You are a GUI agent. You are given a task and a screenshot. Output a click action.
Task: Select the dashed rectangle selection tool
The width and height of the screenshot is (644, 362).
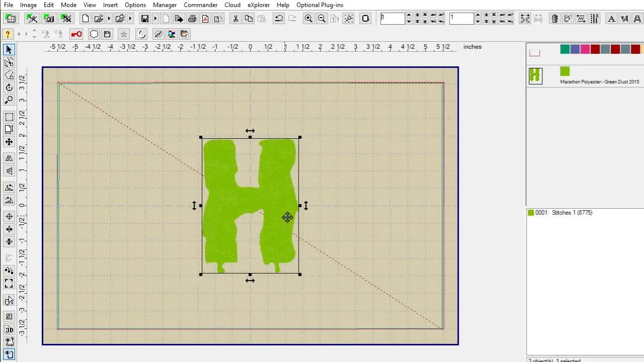click(x=9, y=117)
